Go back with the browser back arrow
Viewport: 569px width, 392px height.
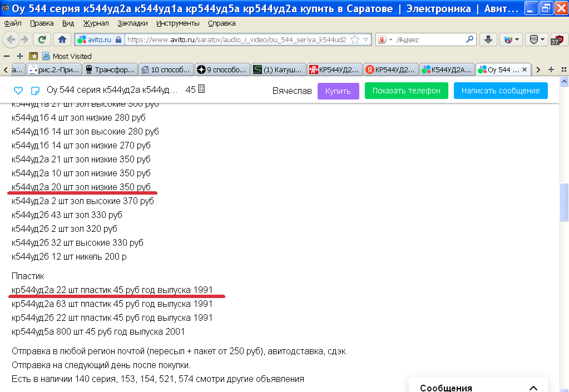click(x=11, y=39)
